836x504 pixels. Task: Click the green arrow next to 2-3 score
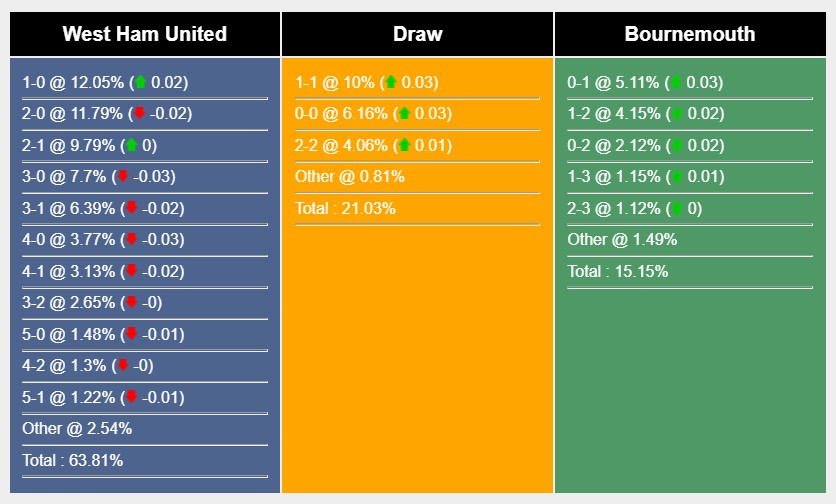(x=676, y=209)
